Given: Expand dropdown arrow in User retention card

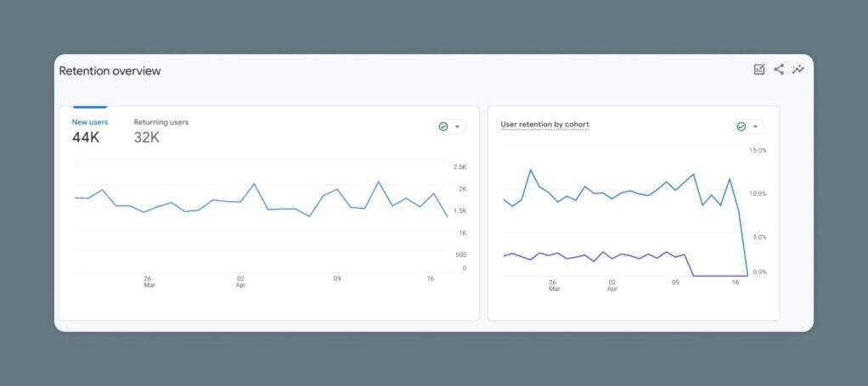Looking at the screenshot, I should 755,126.
